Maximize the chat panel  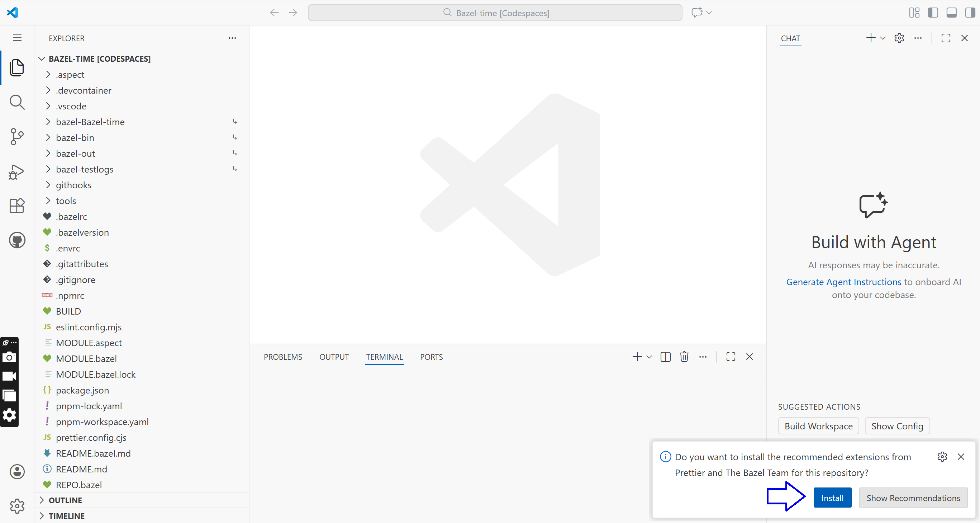tap(946, 38)
